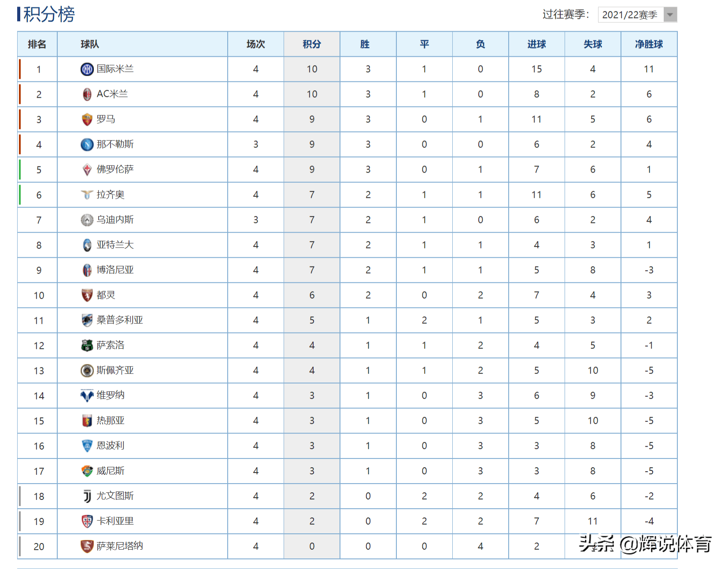Click 尤文图斯's -2 goal difference cell
The height and width of the screenshot is (569, 728).
point(649,496)
